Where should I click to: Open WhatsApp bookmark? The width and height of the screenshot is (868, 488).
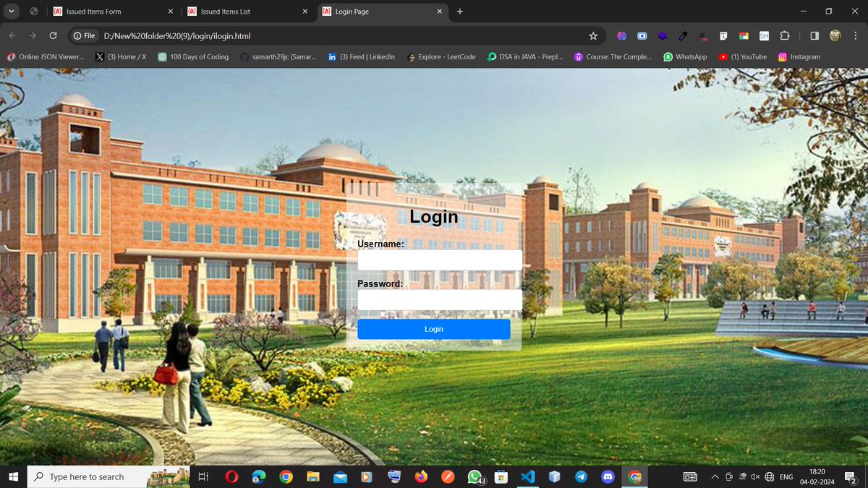[x=685, y=56]
